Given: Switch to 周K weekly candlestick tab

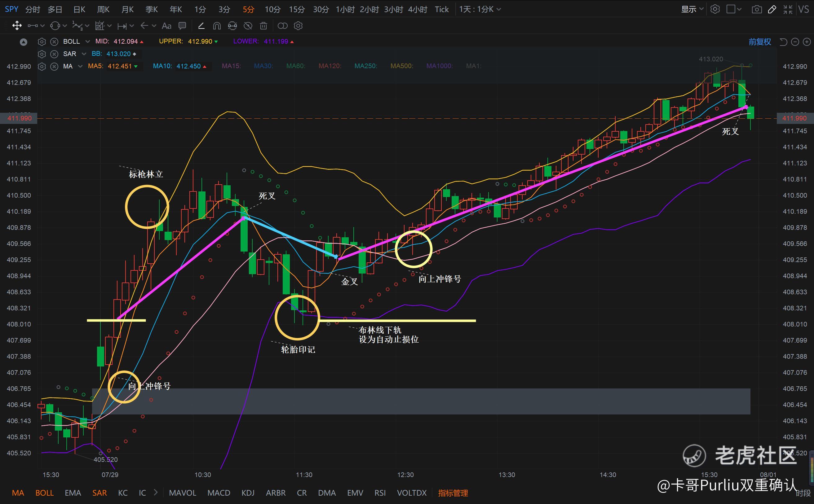Looking at the screenshot, I should [103, 9].
